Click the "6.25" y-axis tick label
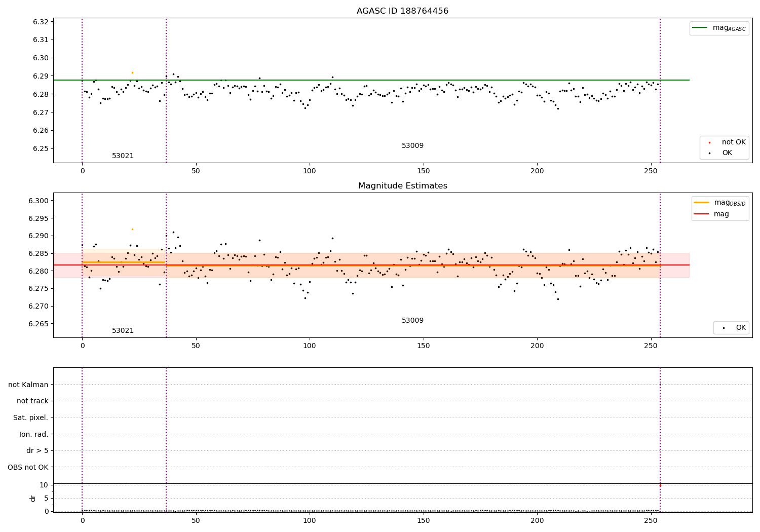This screenshot has height=532, width=760. pyautogui.click(x=41, y=148)
